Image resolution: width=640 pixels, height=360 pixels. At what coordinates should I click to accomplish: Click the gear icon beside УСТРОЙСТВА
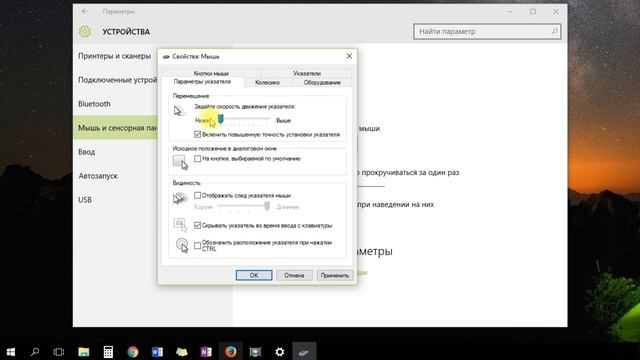point(85,31)
